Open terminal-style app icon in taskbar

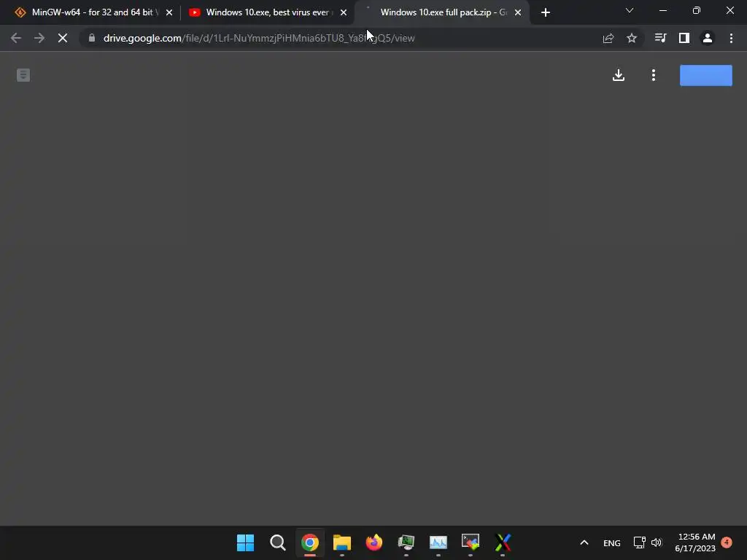click(x=471, y=542)
